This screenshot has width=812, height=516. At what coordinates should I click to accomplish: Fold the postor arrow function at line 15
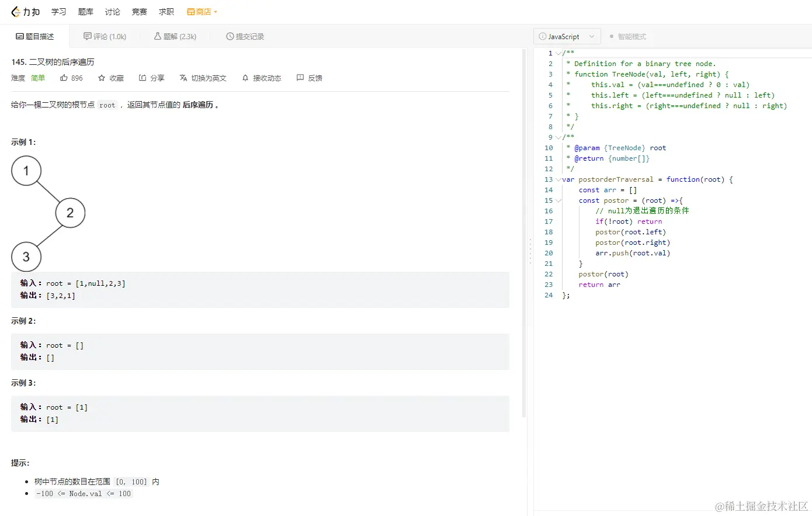pyautogui.click(x=558, y=200)
